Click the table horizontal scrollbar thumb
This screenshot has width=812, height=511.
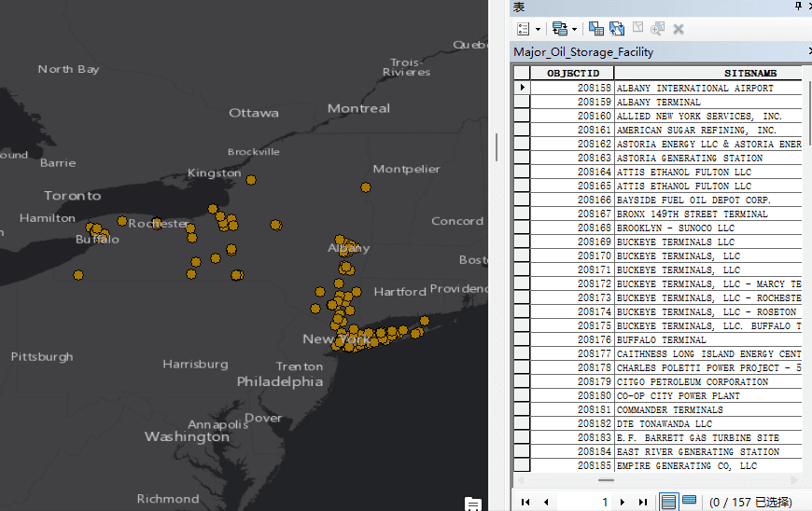point(606,480)
